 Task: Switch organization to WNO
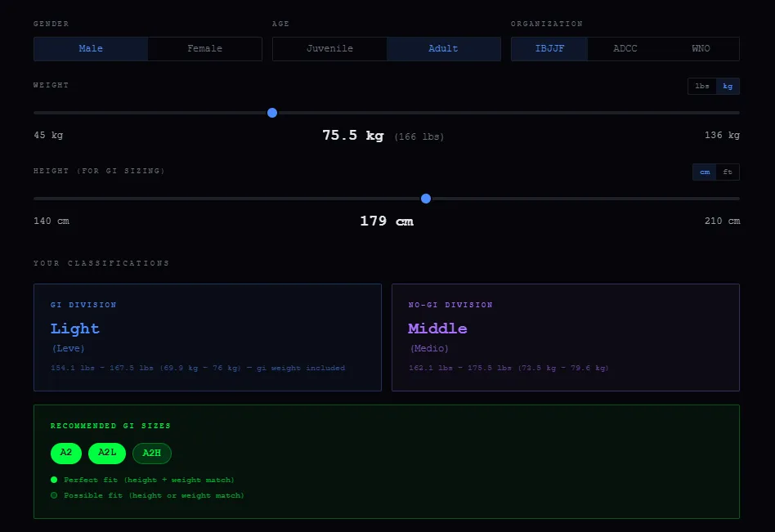coord(701,49)
